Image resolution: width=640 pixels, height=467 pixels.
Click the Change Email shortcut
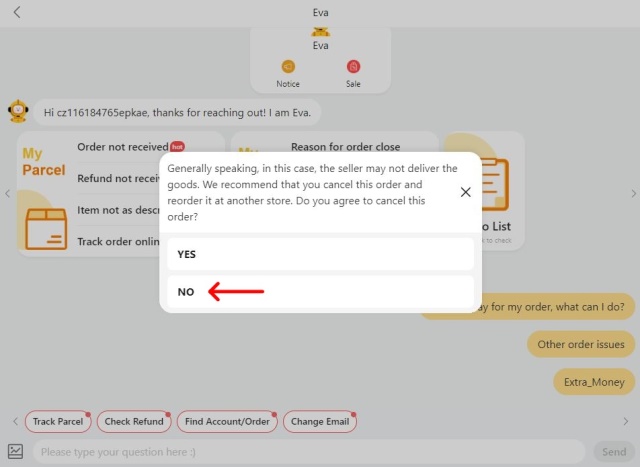[320, 422]
